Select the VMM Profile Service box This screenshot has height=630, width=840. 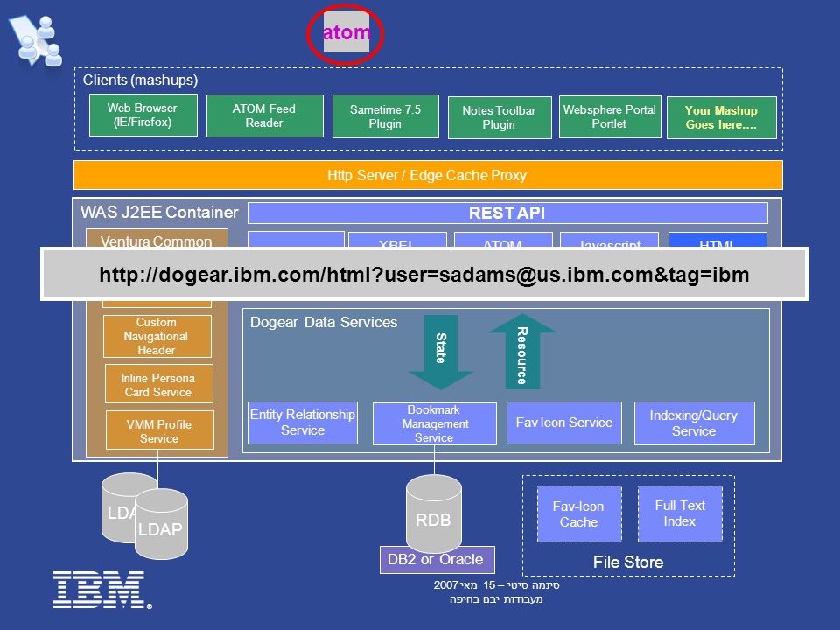pyautogui.click(x=159, y=430)
